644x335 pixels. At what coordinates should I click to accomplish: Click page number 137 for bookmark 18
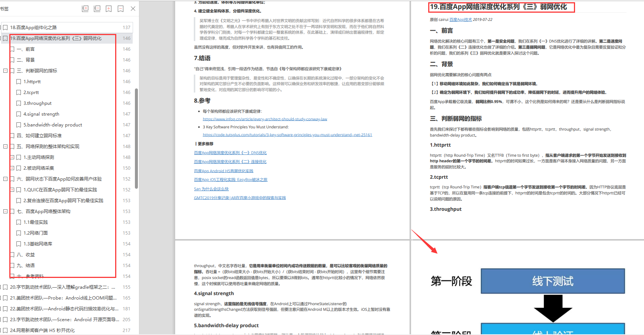[127, 28]
